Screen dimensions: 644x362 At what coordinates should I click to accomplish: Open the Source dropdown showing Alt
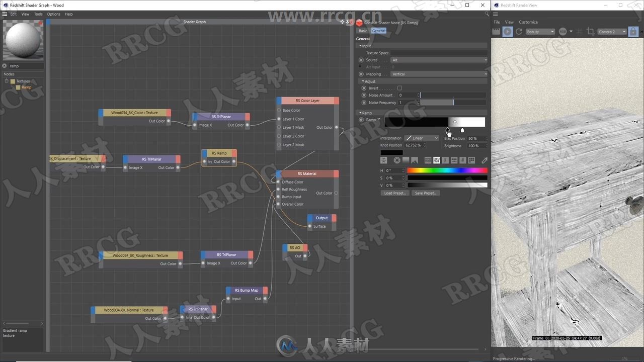pos(439,60)
